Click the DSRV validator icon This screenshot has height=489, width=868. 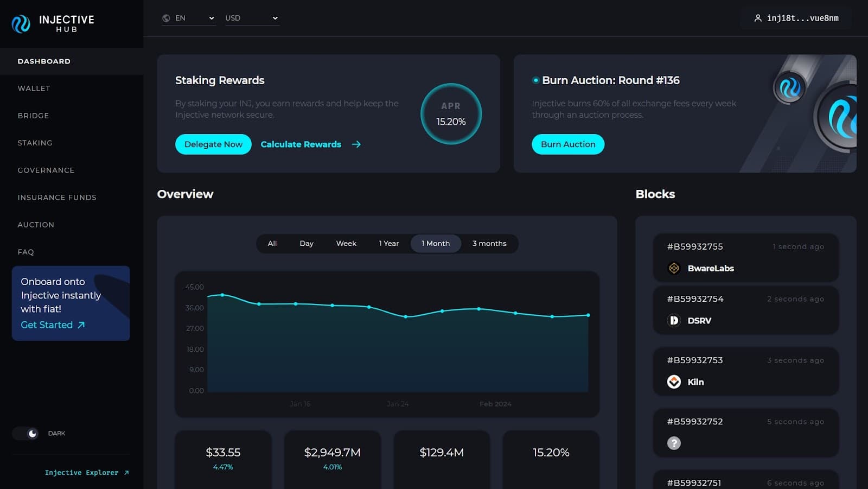[674, 321]
